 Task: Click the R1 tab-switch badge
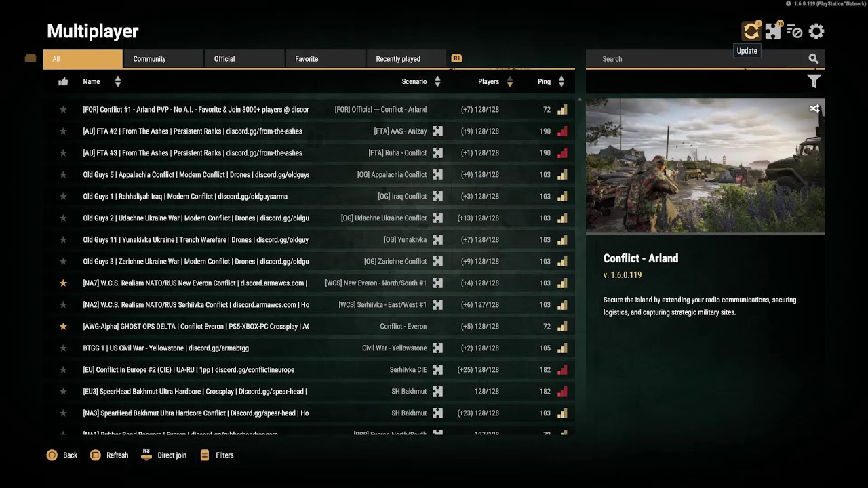pyautogui.click(x=456, y=58)
